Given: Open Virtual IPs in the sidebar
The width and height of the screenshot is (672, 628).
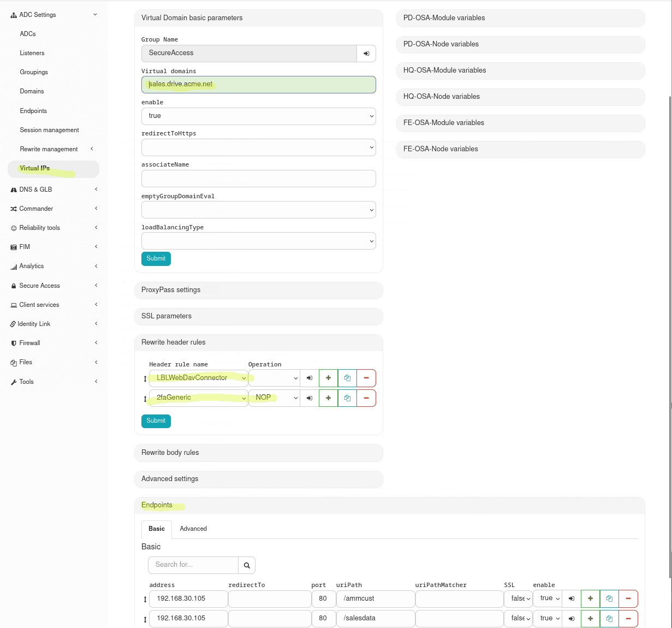Looking at the screenshot, I should click(x=35, y=169).
